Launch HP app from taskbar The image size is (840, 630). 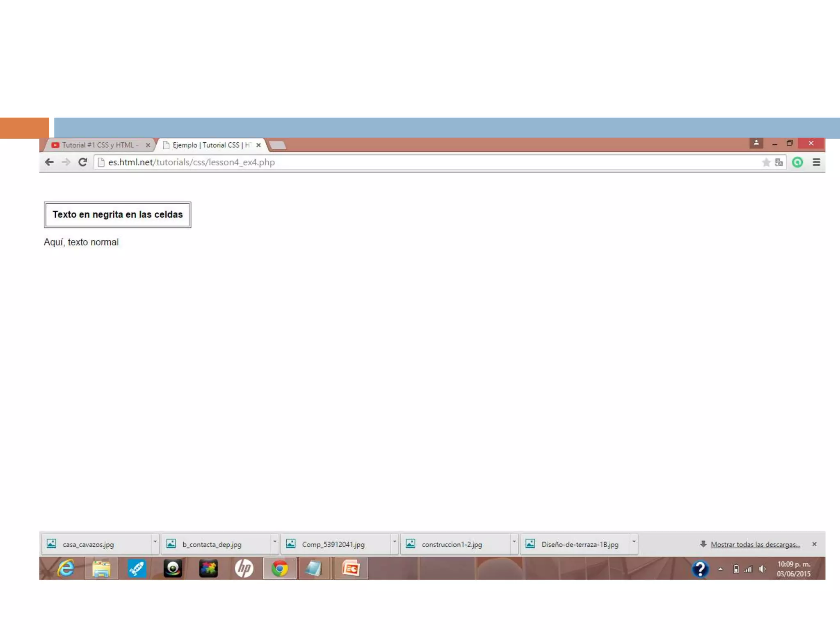tap(244, 568)
